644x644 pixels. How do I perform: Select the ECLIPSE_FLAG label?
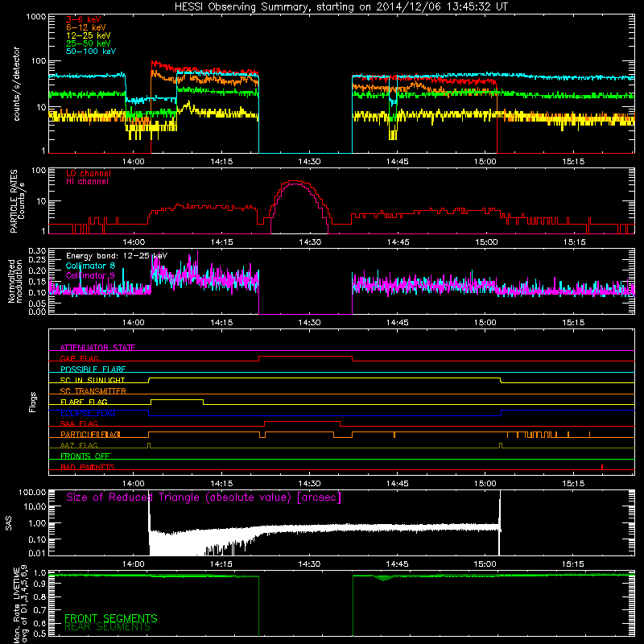[88, 413]
